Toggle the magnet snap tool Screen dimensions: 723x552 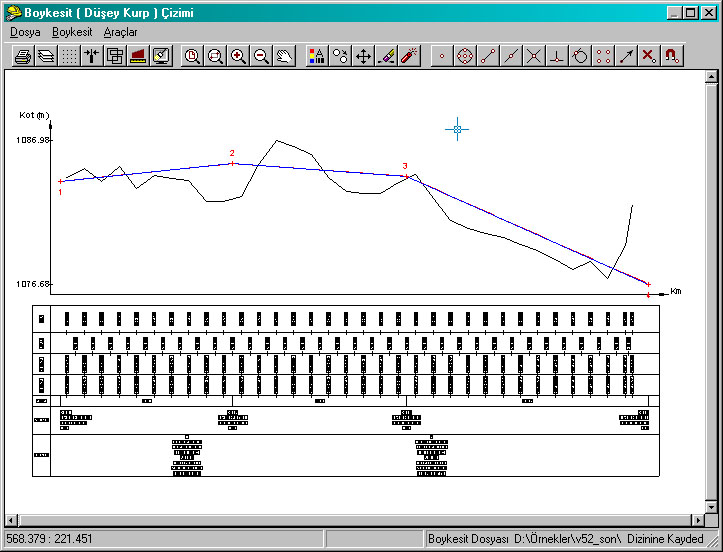[x=672, y=56]
